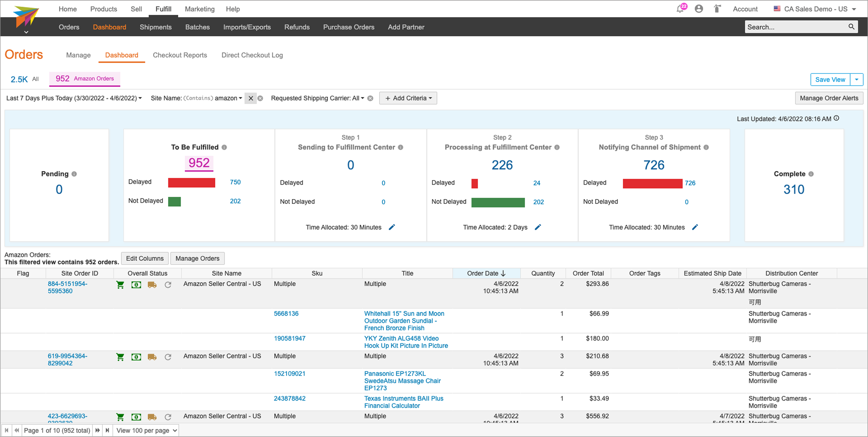Go to next page using pager arrow

coord(98,430)
